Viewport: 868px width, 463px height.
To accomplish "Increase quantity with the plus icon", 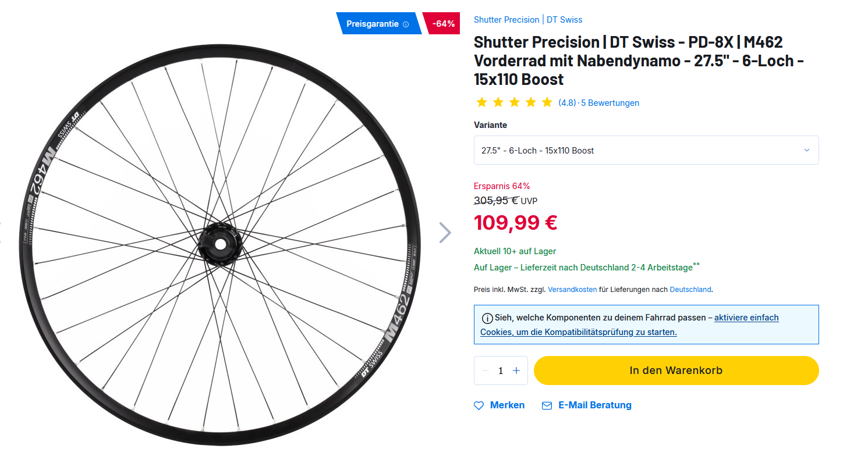I will tap(516, 371).
